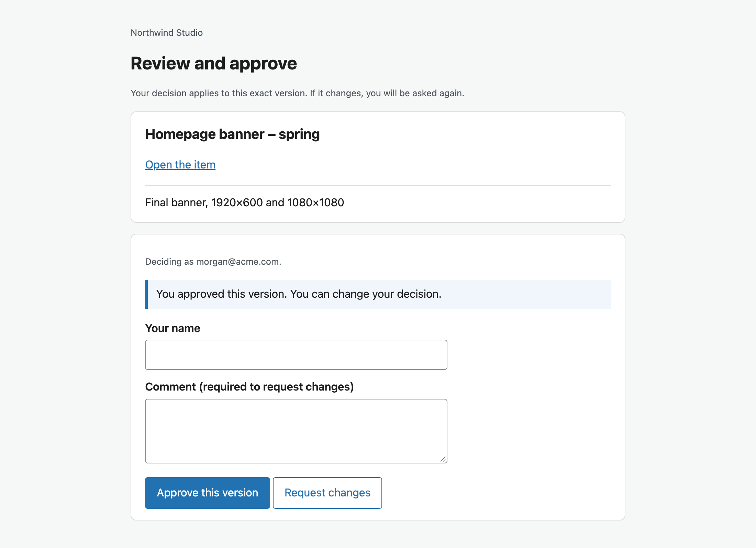Click 'Northwind Studio' text
Viewport: 756px width, 548px height.
click(x=167, y=33)
